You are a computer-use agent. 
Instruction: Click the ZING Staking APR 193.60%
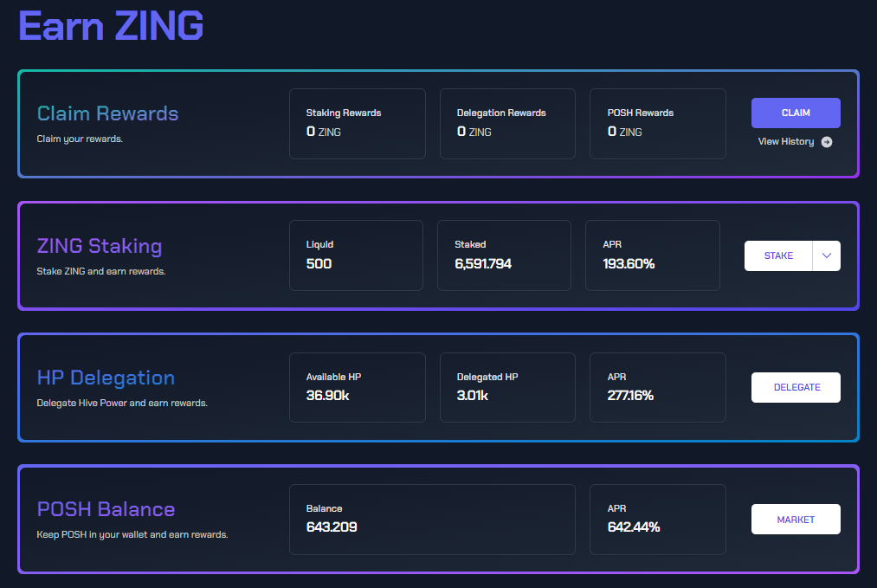tap(629, 263)
